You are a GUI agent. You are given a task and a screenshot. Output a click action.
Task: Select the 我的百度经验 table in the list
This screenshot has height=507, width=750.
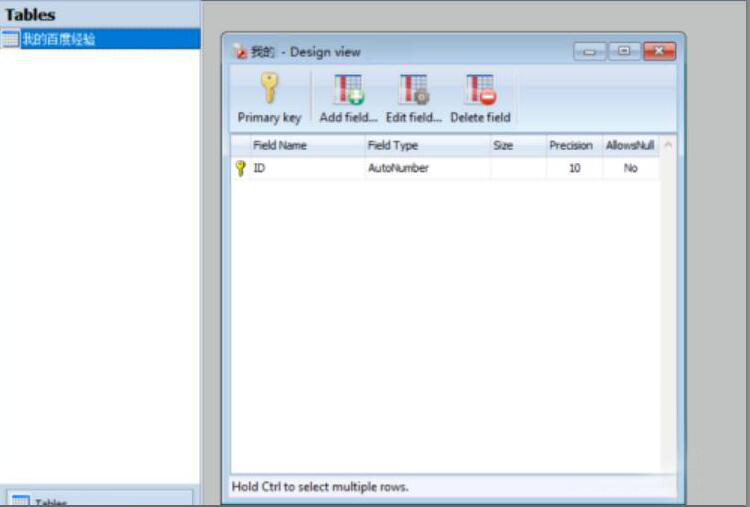click(59, 39)
